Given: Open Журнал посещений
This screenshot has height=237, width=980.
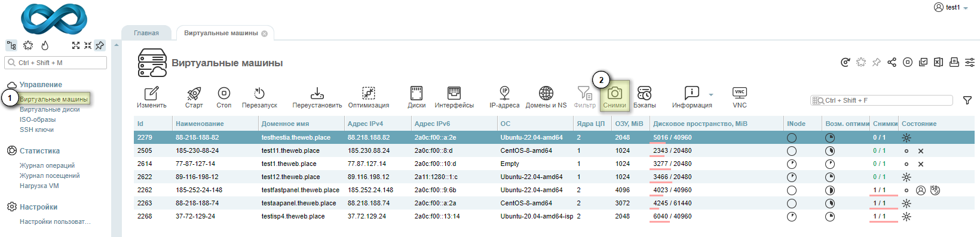Looking at the screenshot, I should (50, 176).
